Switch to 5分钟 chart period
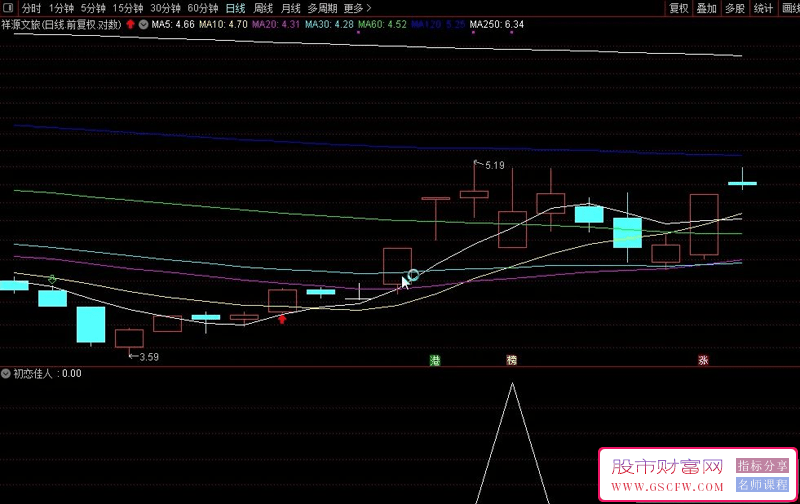 tap(93, 8)
